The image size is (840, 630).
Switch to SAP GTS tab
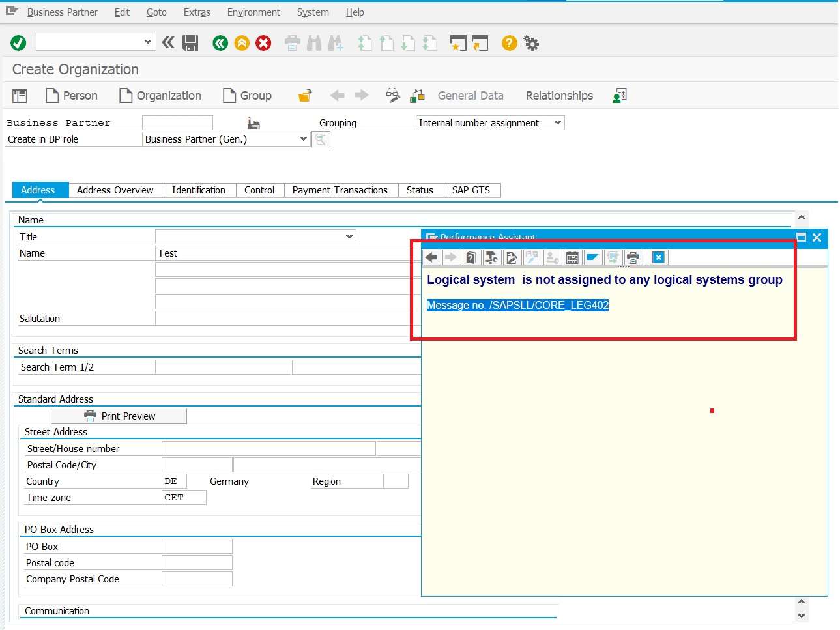471,190
